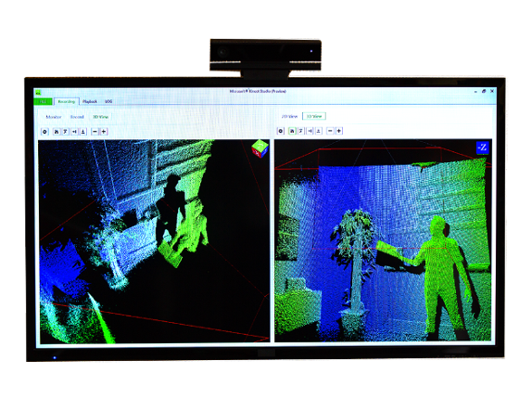Zoom out with right panel's minus button
Viewport: 532px width, 399px height.
(330, 131)
